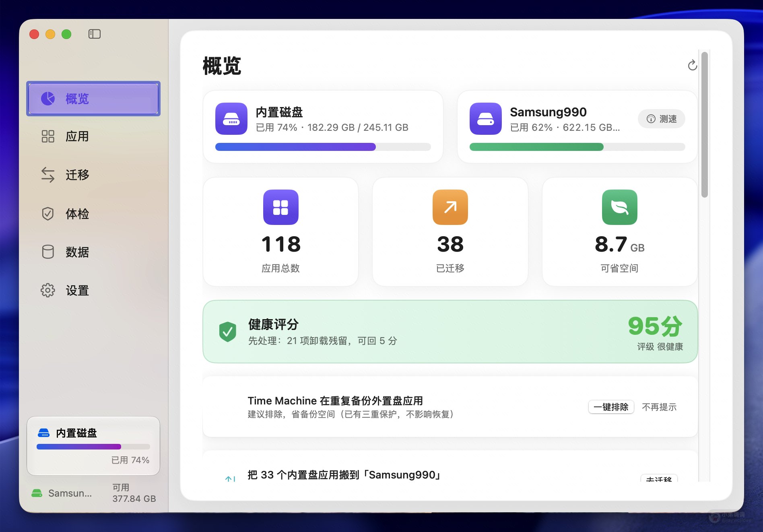Image resolution: width=763 pixels, height=532 pixels.
Task: Click the pie chart icon beside 概览
Action: point(48,99)
